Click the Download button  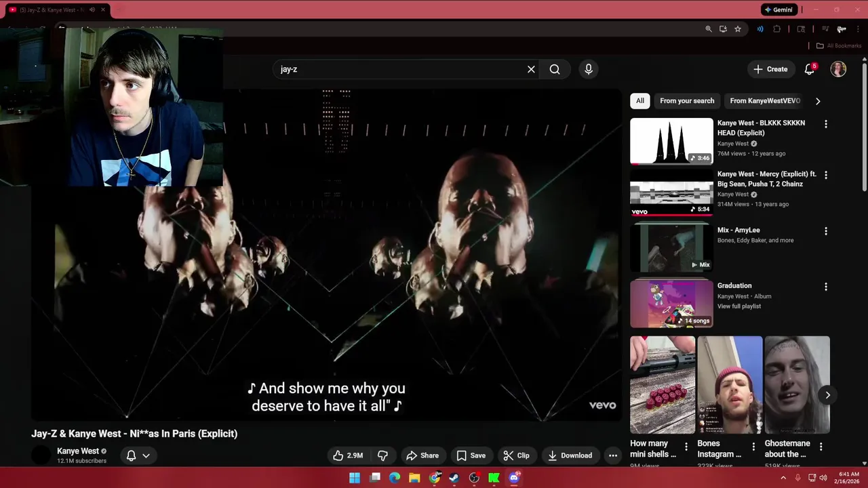click(x=570, y=455)
